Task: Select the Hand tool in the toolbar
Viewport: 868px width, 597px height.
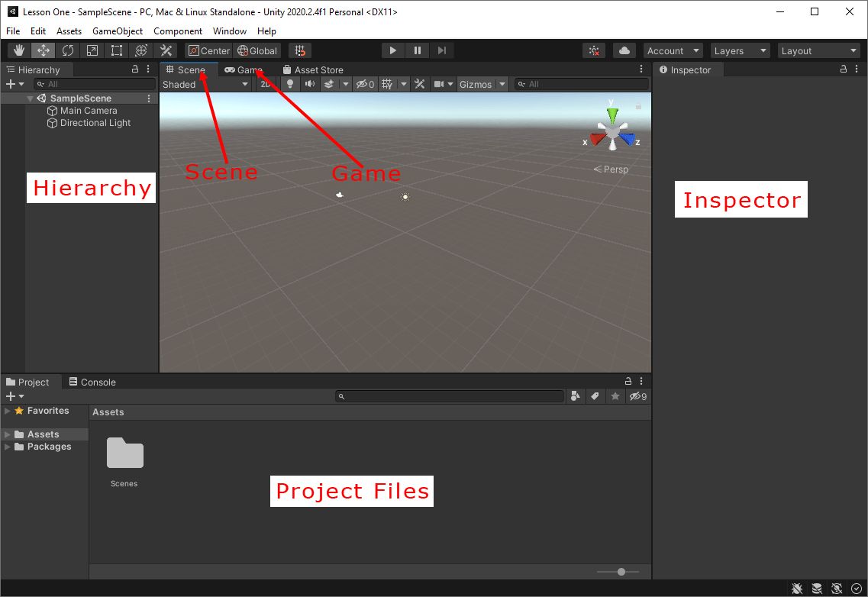Action: [17, 50]
